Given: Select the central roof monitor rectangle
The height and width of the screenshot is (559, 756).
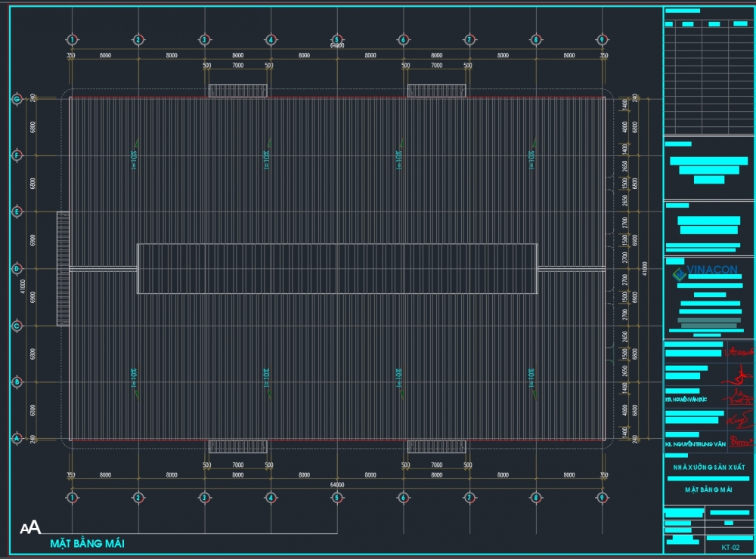Looking at the screenshot, I should point(337,268).
